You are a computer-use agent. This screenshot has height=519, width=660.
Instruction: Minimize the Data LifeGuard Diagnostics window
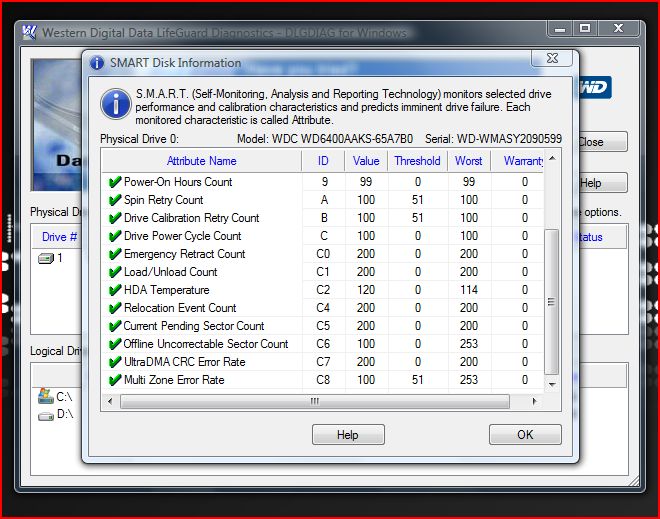coord(560,29)
